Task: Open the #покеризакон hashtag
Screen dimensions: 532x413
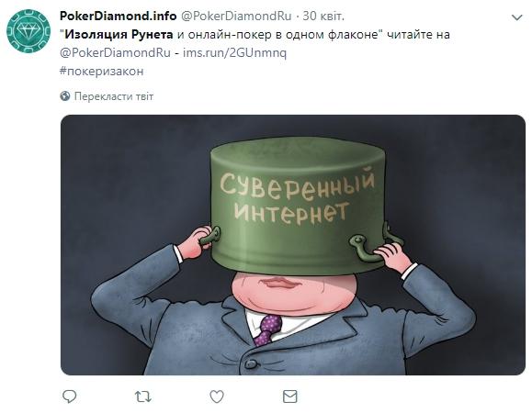Action: tap(102, 72)
